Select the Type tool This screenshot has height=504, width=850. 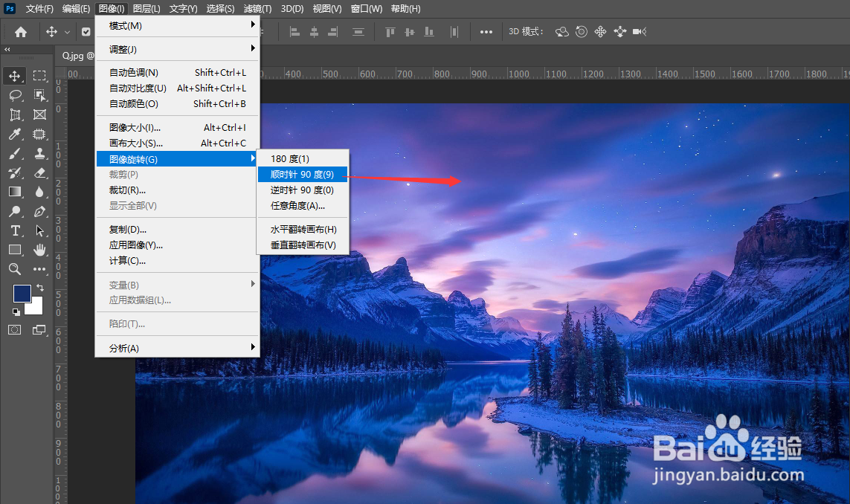click(x=16, y=230)
